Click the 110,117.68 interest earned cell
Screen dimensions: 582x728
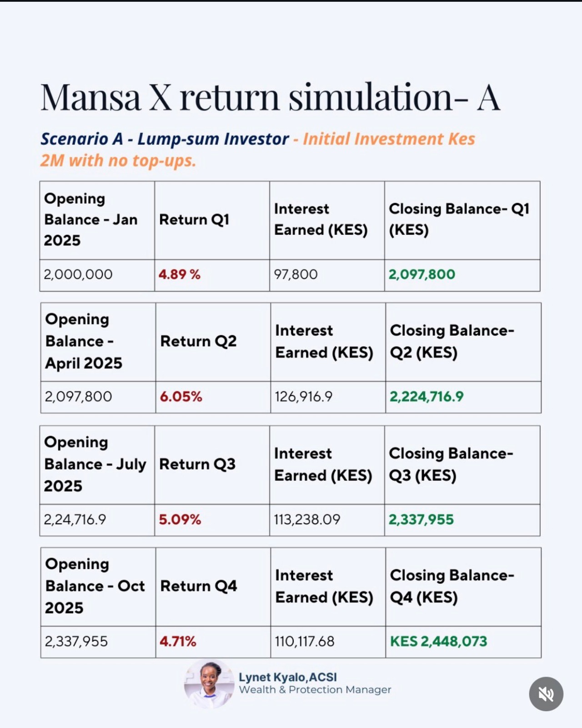pos(305,641)
